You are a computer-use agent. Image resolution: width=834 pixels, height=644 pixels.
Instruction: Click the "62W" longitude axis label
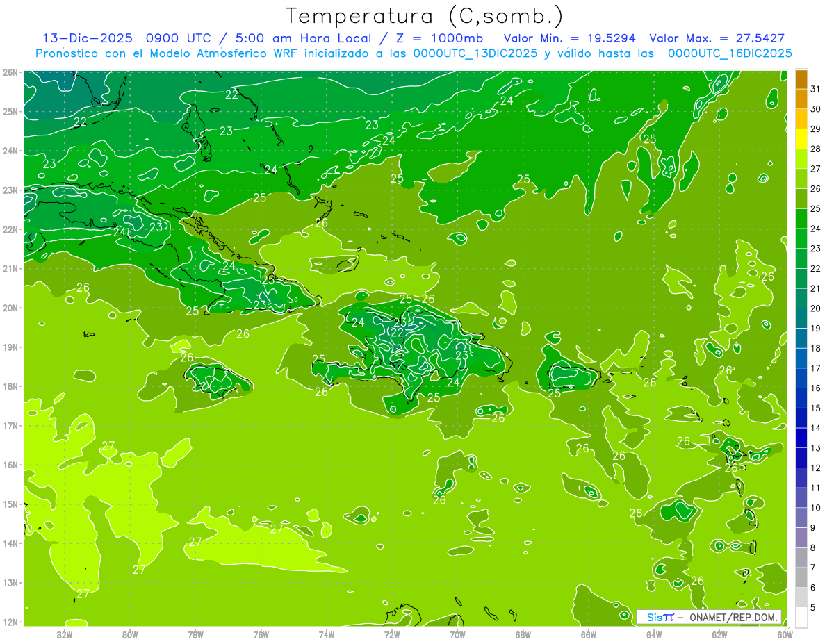point(719,634)
